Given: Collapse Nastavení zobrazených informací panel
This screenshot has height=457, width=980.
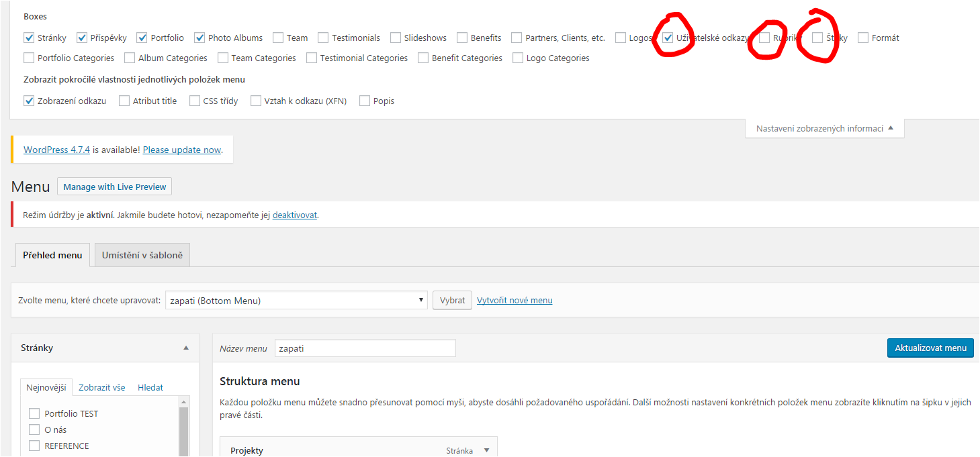Looking at the screenshot, I should point(824,128).
